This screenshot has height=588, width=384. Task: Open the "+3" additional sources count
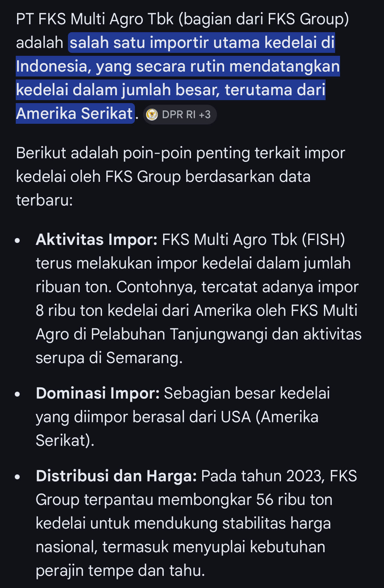pos(205,115)
